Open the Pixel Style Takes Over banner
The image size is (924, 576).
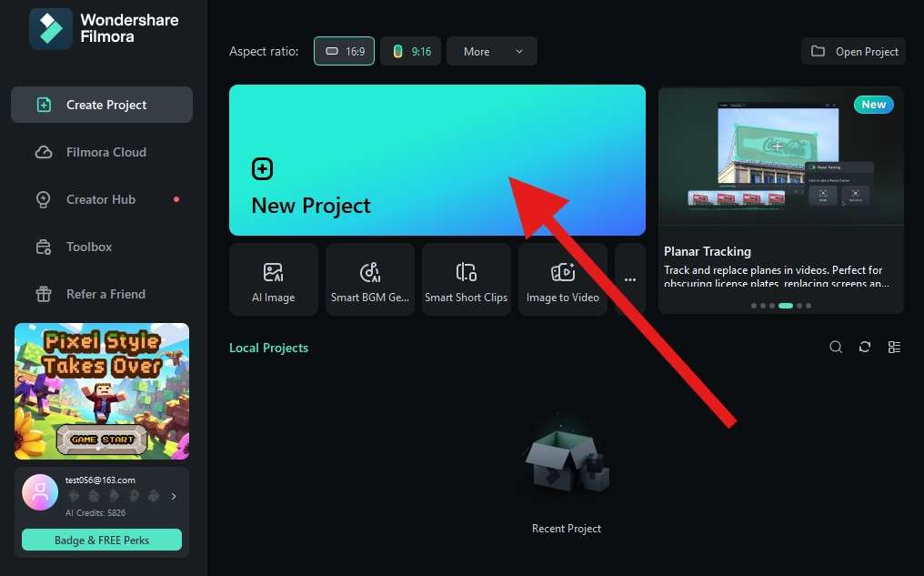(x=102, y=391)
